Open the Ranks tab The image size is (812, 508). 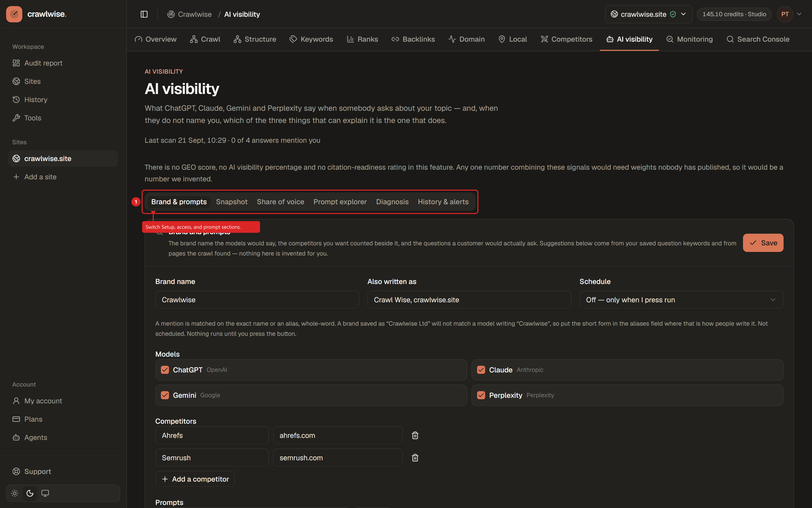[x=362, y=39]
